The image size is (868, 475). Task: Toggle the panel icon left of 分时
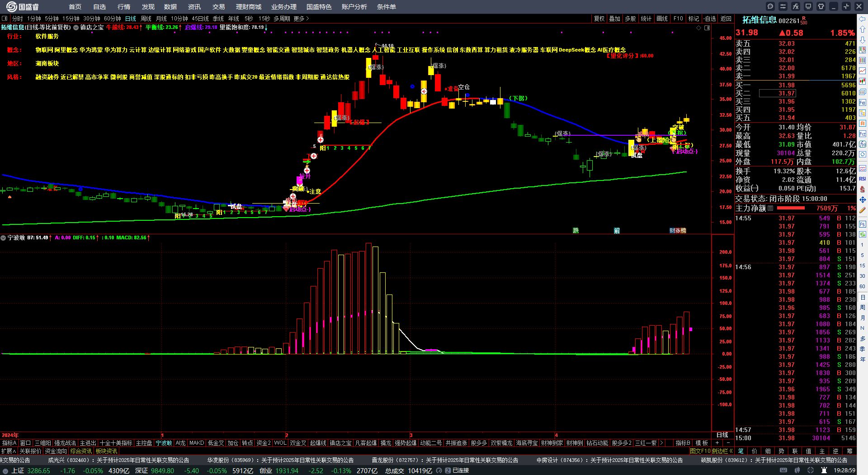pyautogui.click(x=5, y=19)
